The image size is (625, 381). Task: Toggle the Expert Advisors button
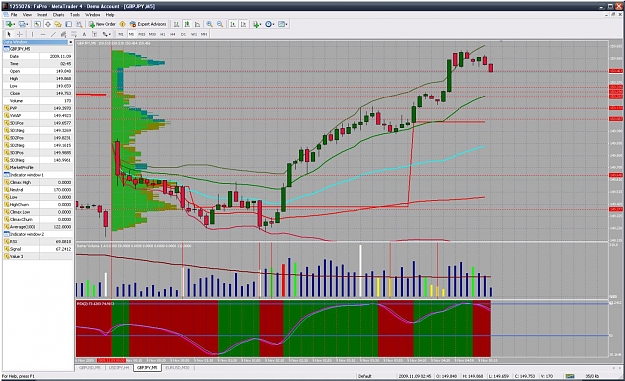148,24
